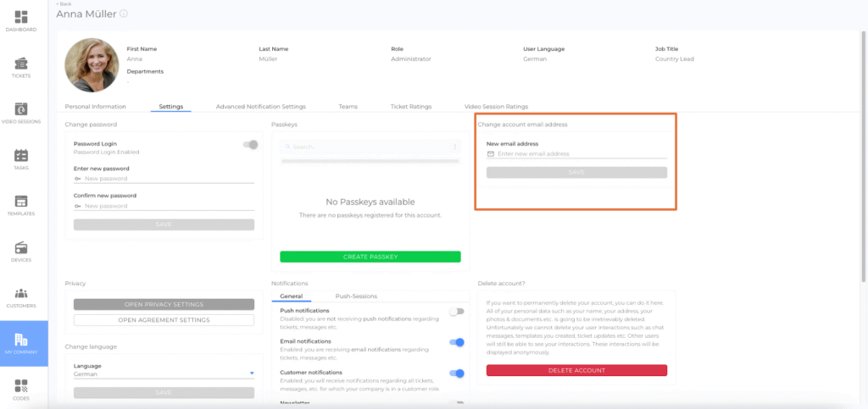The height and width of the screenshot is (409, 868).
Task: Open Video Sessions sidebar icon
Action: tap(21, 110)
